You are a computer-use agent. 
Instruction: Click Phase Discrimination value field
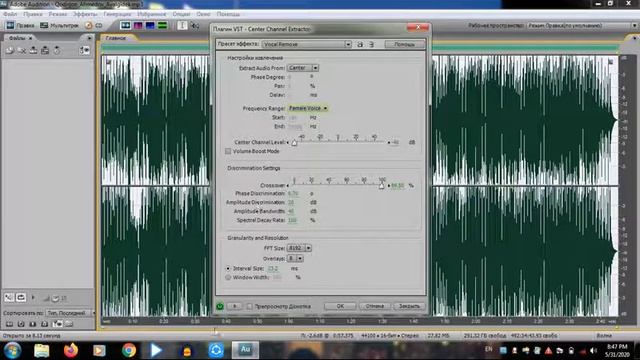pos(293,193)
